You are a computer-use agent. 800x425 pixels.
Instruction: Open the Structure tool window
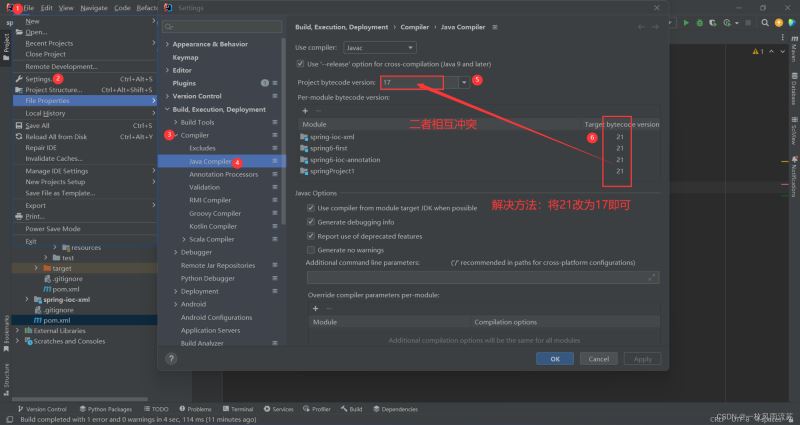point(6,380)
